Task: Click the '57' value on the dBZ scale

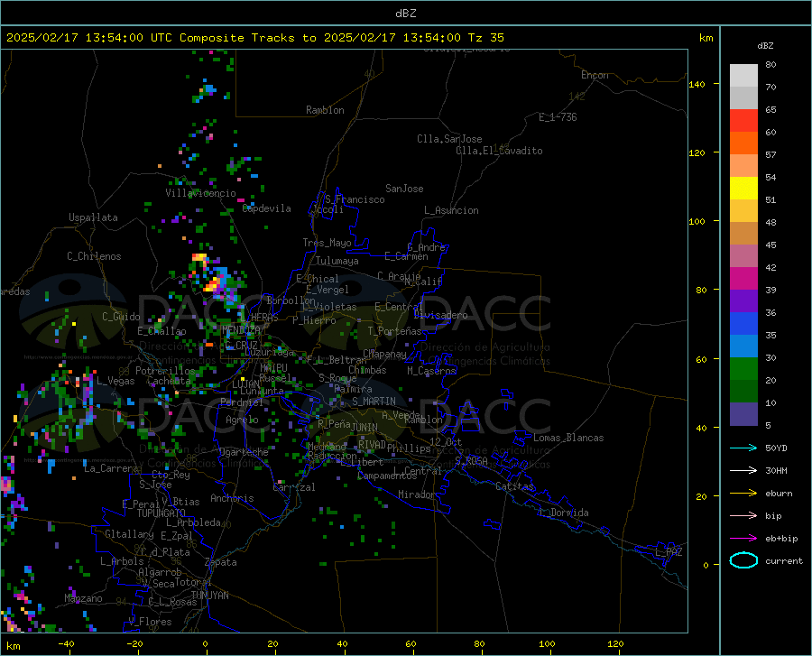Action: point(770,155)
